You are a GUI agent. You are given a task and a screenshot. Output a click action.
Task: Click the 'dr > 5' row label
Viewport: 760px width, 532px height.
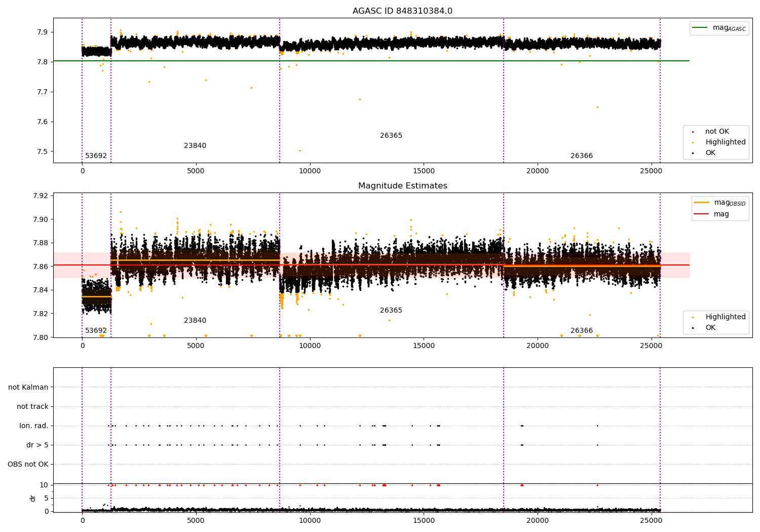point(37,445)
